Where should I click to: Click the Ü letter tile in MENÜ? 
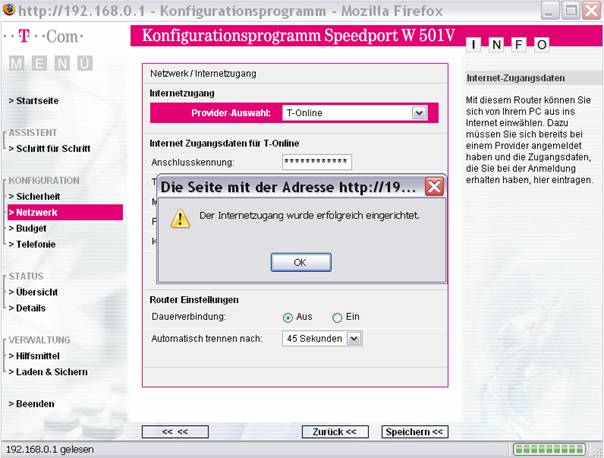click(85, 63)
